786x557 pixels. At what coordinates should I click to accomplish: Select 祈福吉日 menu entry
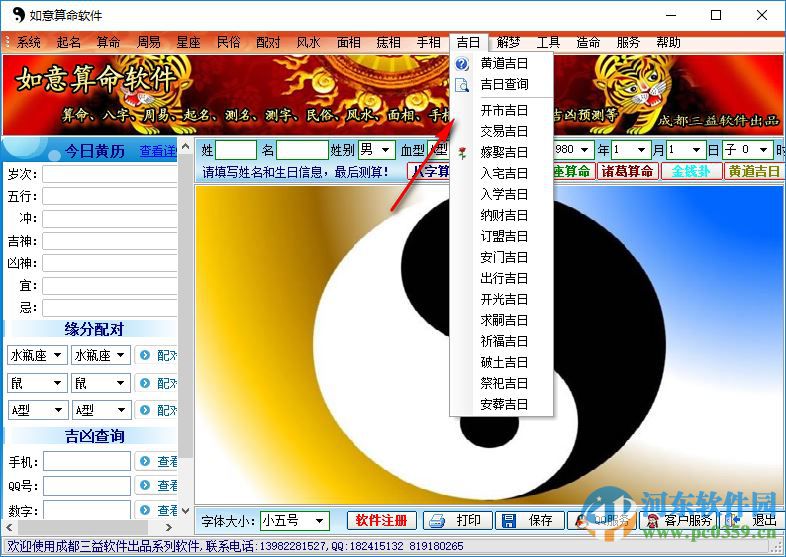coord(502,341)
